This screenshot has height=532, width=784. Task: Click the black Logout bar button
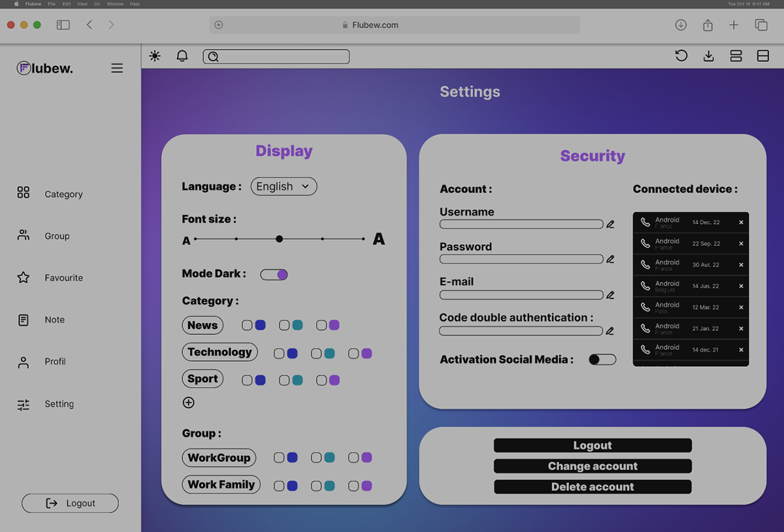pos(593,445)
